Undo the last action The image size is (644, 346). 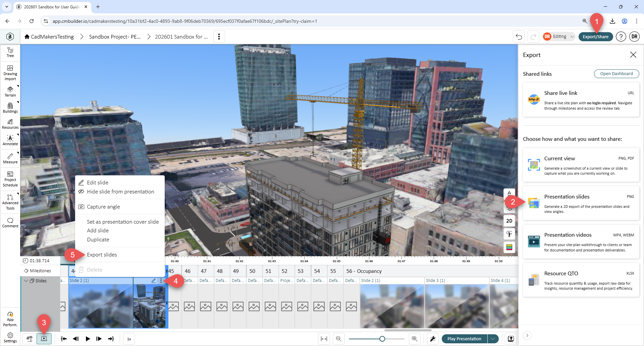pos(519,37)
